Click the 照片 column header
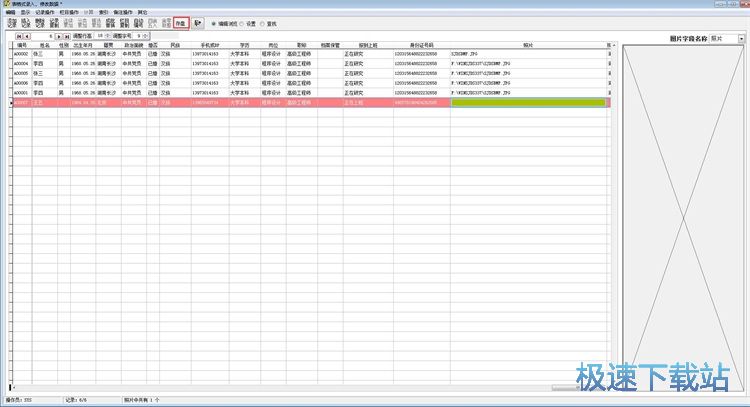Image resolution: width=750 pixels, height=407 pixels. click(528, 45)
